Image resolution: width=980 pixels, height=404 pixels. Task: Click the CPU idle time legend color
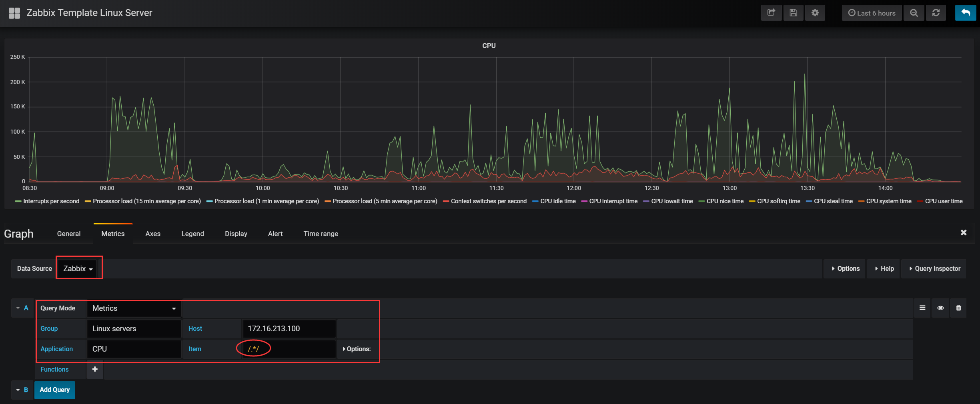click(x=535, y=202)
